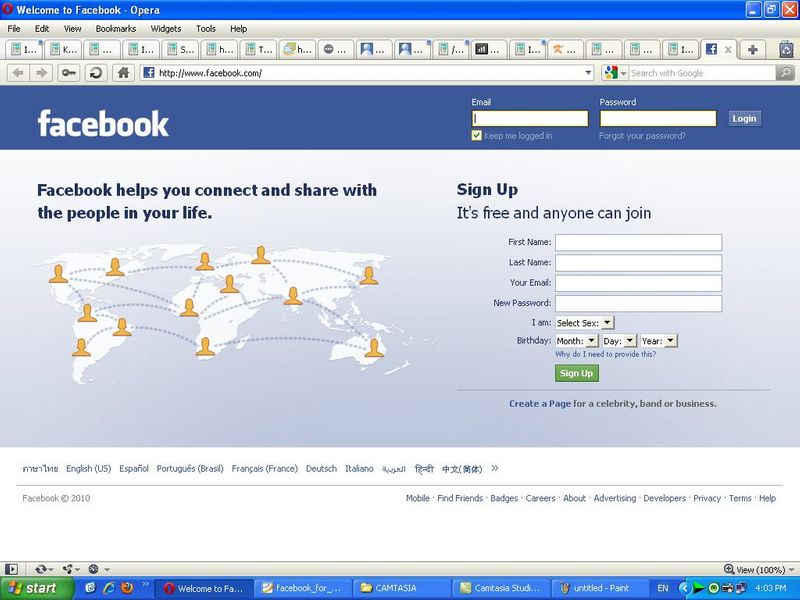Open the birthday Year dropdown
The width and height of the screenshot is (800, 600).
[x=659, y=341]
